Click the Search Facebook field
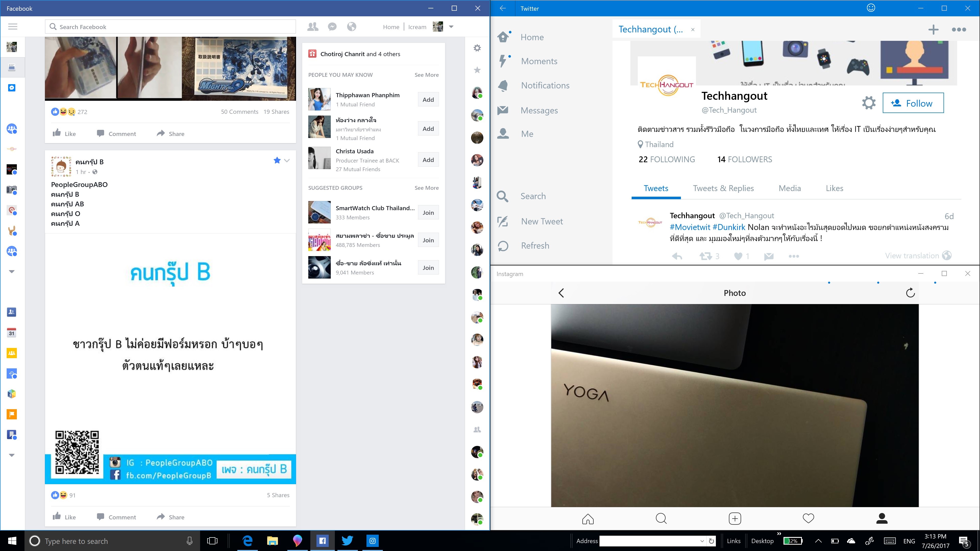 [x=170, y=27]
